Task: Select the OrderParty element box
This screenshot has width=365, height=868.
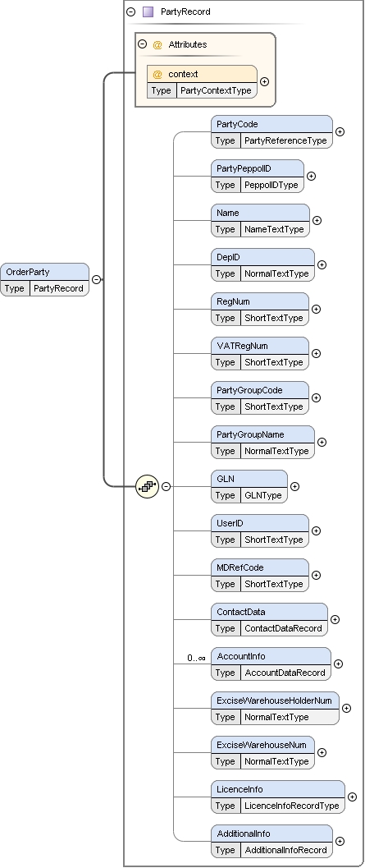Action: click(45, 279)
